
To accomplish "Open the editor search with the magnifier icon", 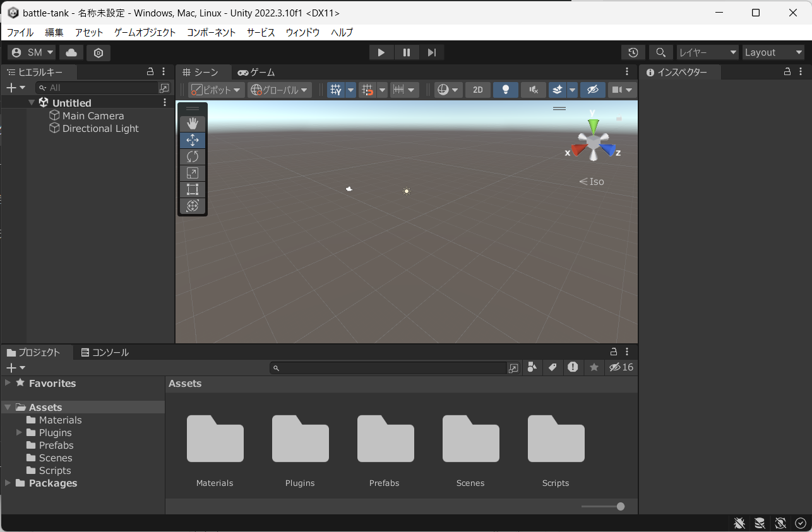I will pos(660,52).
